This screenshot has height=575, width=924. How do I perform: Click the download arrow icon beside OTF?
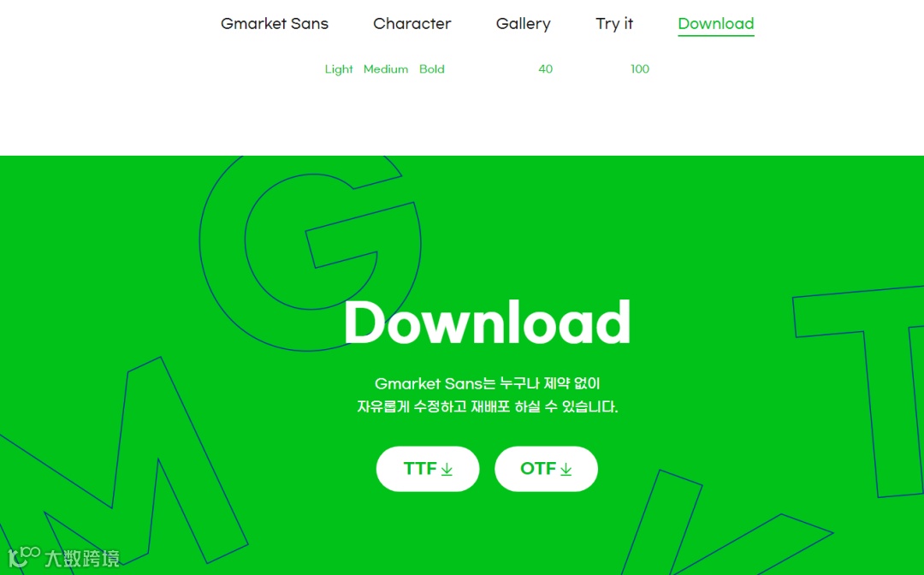point(566,469)
